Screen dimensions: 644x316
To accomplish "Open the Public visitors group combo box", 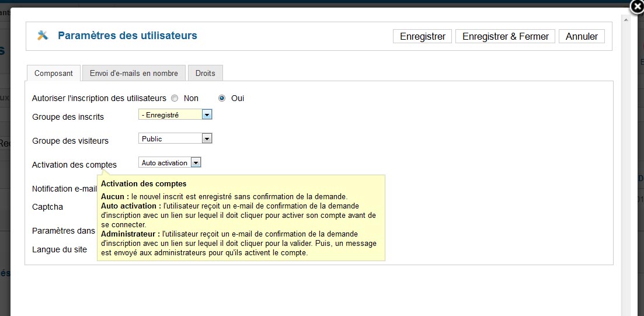I will (175, 139).
